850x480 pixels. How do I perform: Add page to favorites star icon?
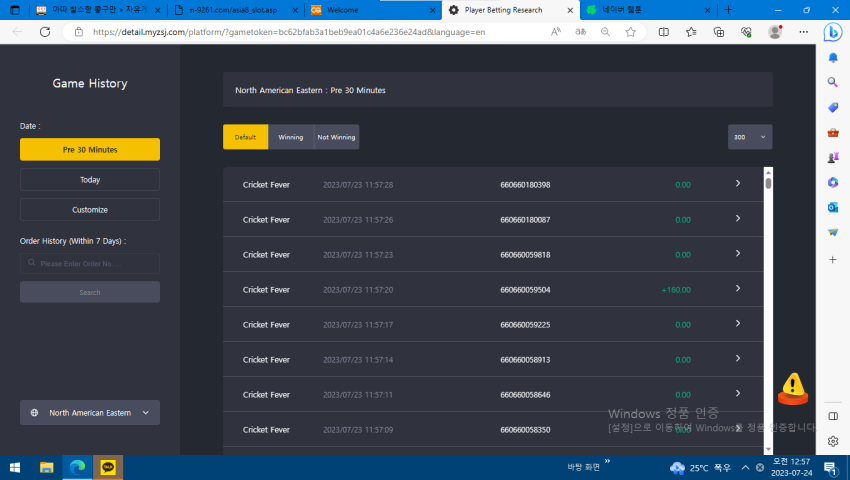coord(630,32)
